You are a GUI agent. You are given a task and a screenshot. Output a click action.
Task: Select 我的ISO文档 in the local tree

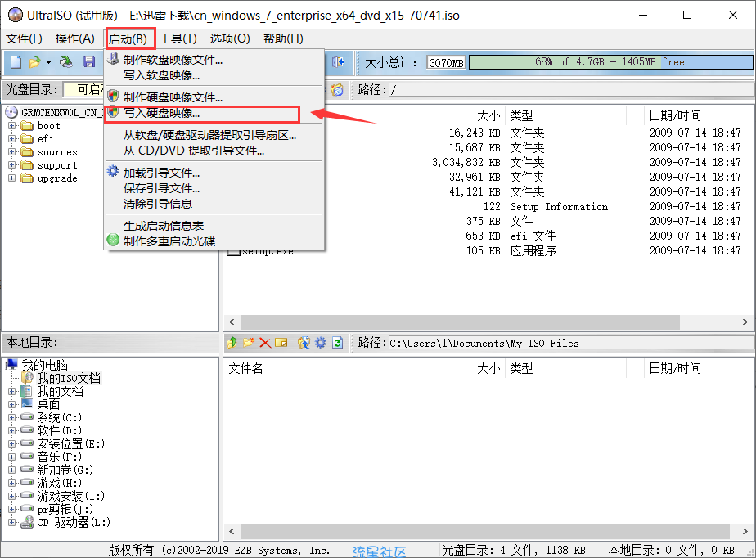[x=69, y=378]
